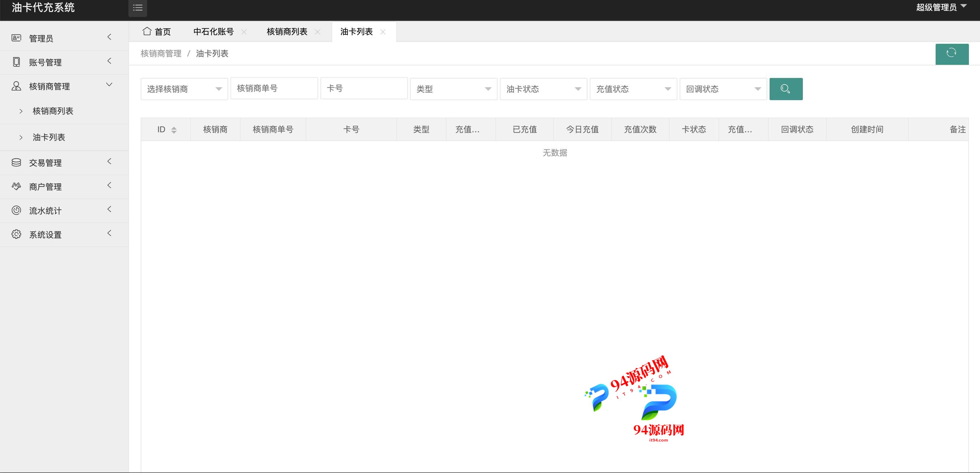Close the 中石化账号 tab
The width and height of the screenshot is (980, 473).
pos(244,32)
